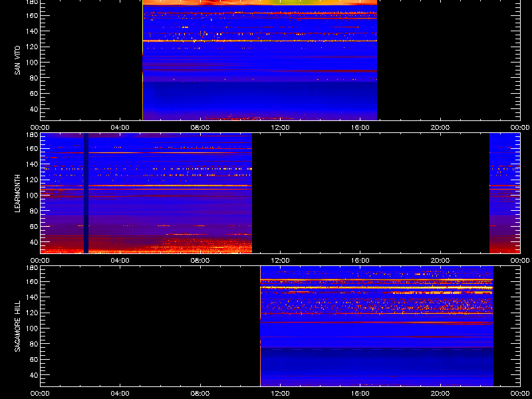Pick the 60 tick label on Learmonth plot
Image resolution: width=532 pixels, height=399 pixels.
[35, 226]
